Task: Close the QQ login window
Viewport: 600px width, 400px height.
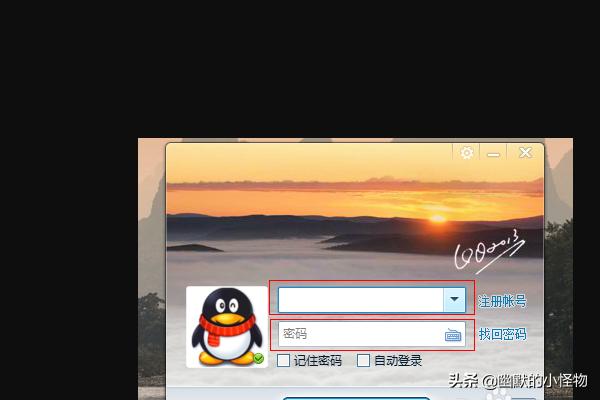Action: (525, 153)
